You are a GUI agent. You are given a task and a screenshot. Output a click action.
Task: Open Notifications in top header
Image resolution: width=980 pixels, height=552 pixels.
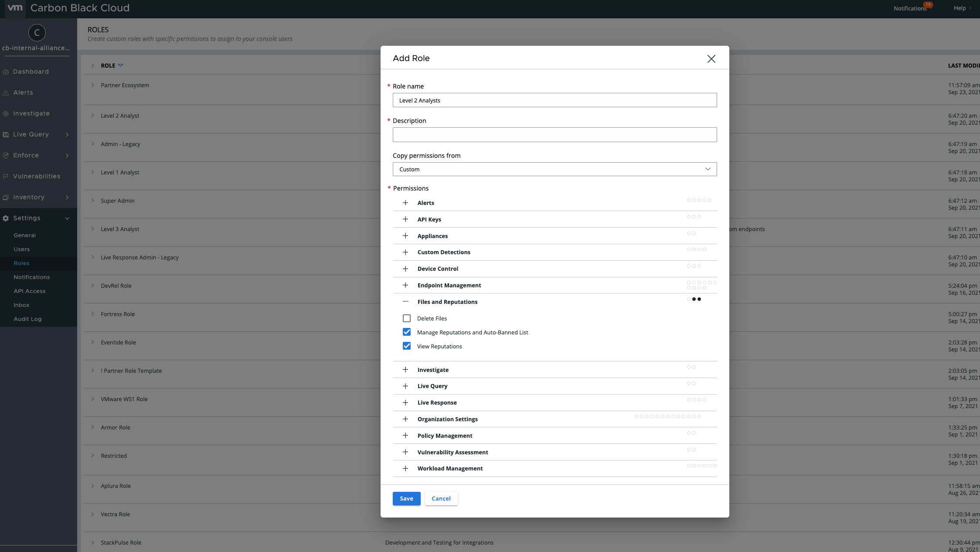910,8
